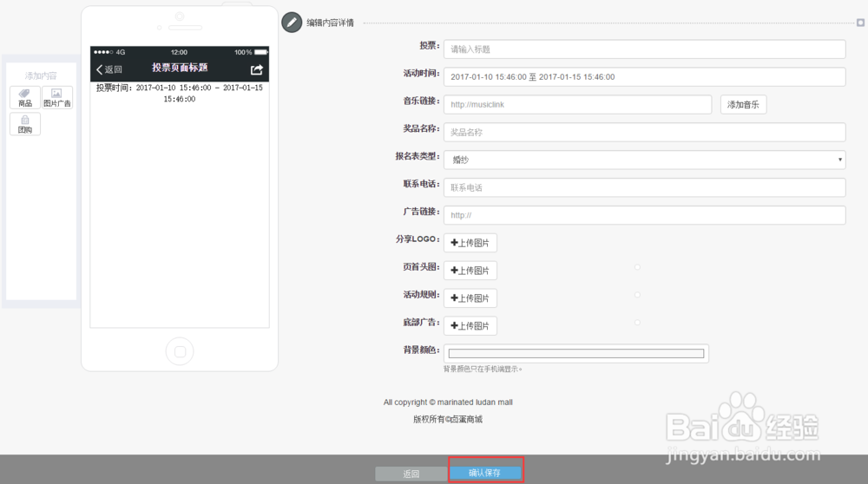This screenshot has height=484, width=868.
Task: Click the 联系电话 input field
Action: tap(644, 187)
